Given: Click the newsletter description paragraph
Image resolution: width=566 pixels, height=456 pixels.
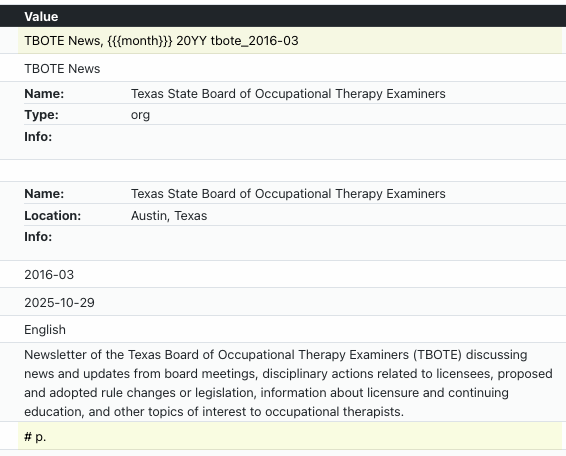Looking at the screenshot, I should coord(288,383).
